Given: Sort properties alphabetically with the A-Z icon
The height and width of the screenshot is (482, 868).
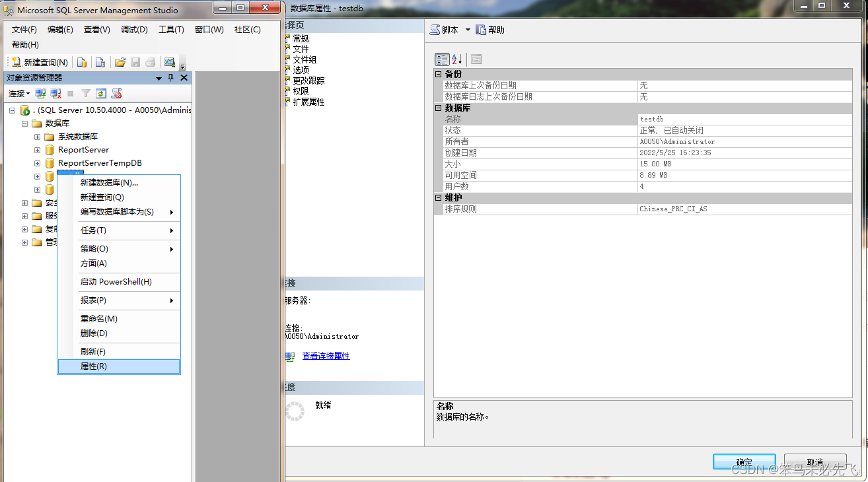Looking at the screenshot, I should pos(456,59).
